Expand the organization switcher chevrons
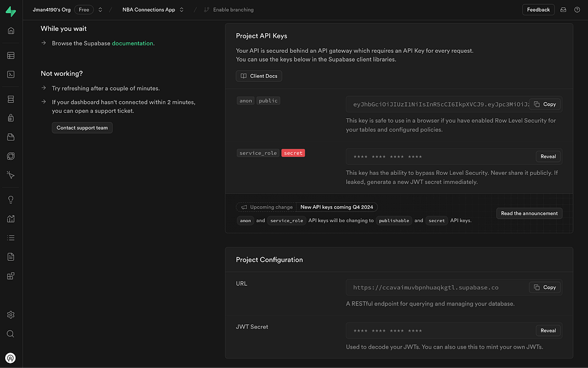Image resolution: width=588 pixels, height=368 pixels. pos(100,10)
